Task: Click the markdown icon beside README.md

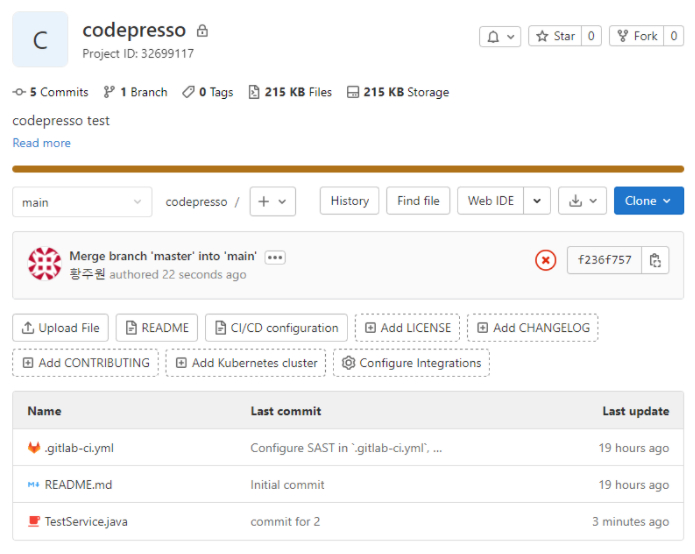Action: coord(34,485)
